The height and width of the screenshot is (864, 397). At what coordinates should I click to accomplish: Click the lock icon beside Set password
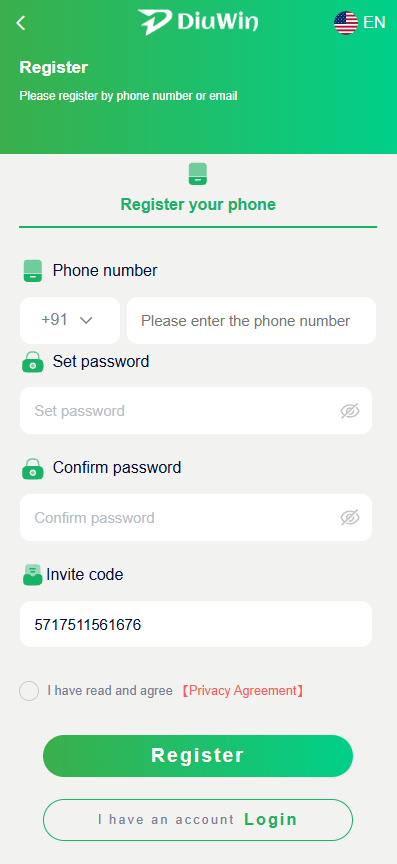click(33, 362)
